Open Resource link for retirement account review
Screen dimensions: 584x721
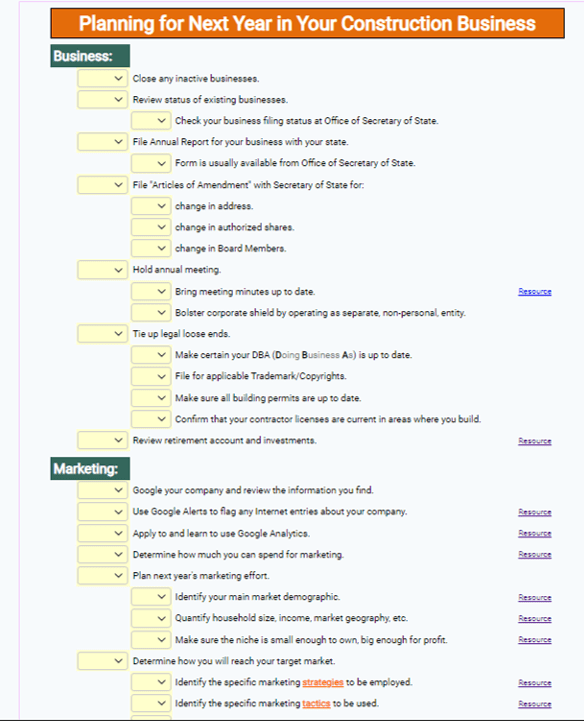(535, 441)
